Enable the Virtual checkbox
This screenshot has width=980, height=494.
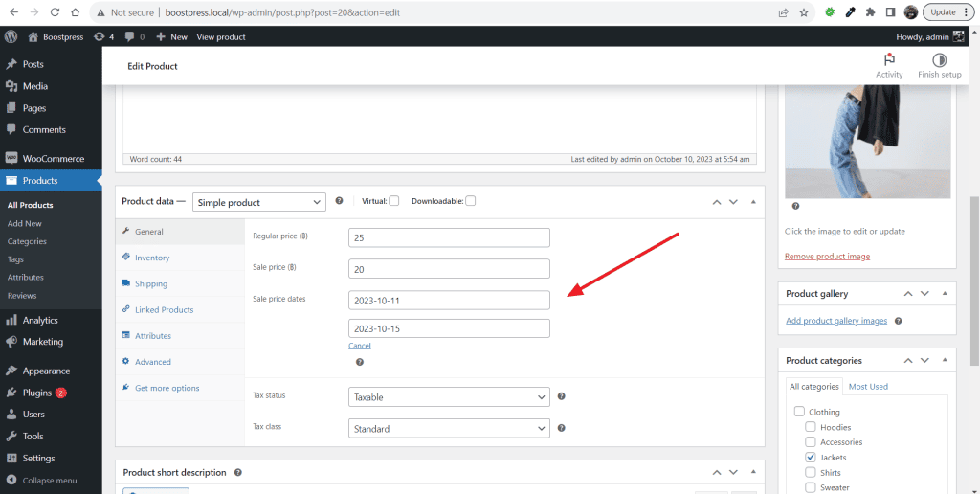click(393, 201)
